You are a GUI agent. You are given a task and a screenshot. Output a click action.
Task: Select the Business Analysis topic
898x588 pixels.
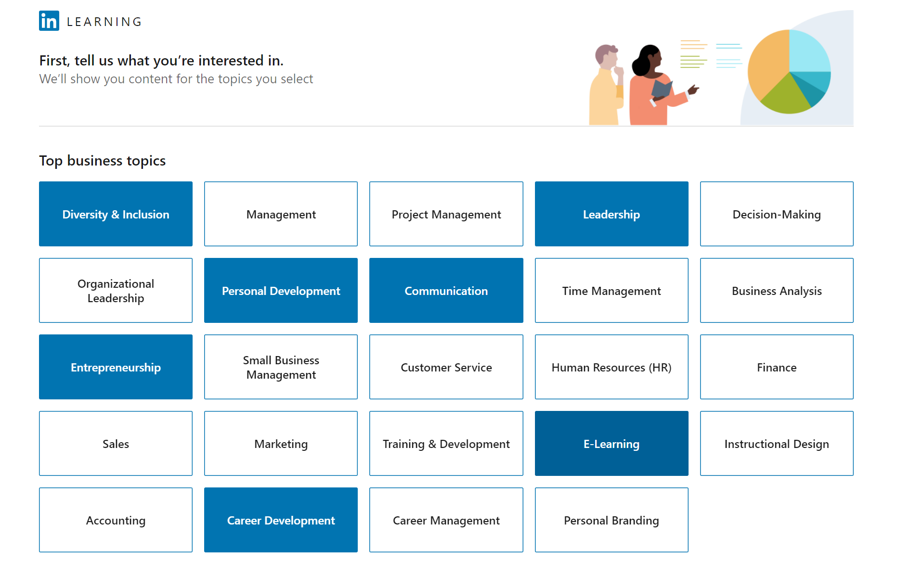pyautogui.click(x=776, y=291)
